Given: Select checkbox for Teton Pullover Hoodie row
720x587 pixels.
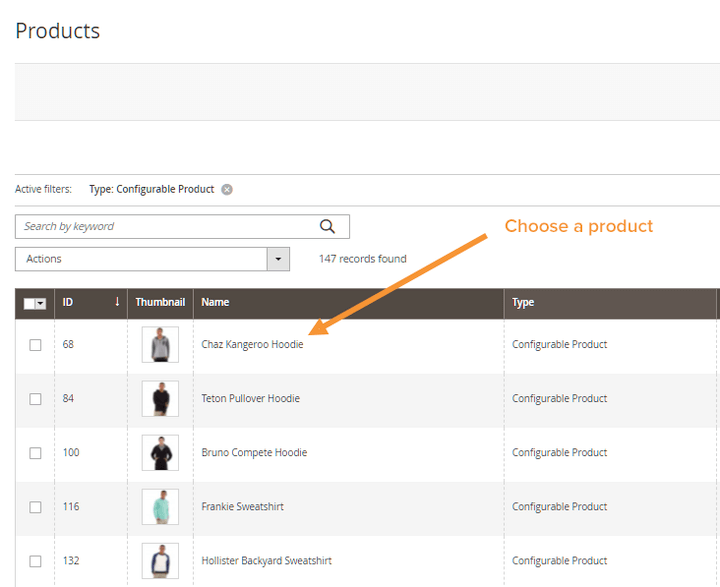Looking at the screenshot, I should point(35,399).
